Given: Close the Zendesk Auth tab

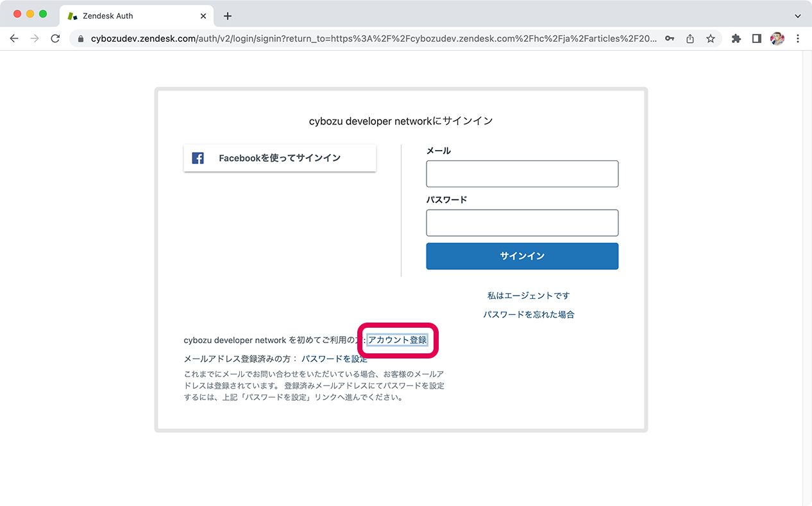Looking at the screenshot, I should coord(203,16).
